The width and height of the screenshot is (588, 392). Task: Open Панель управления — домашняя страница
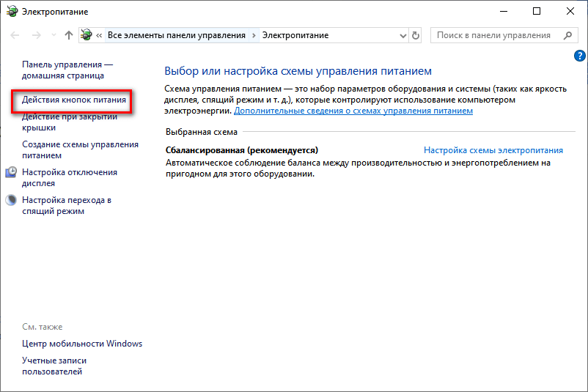coord(67,70)
